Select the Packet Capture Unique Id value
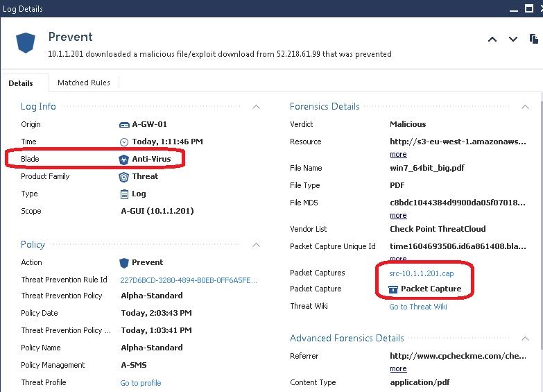The height and width of the screenshot is (392, 543). point(458,246)
